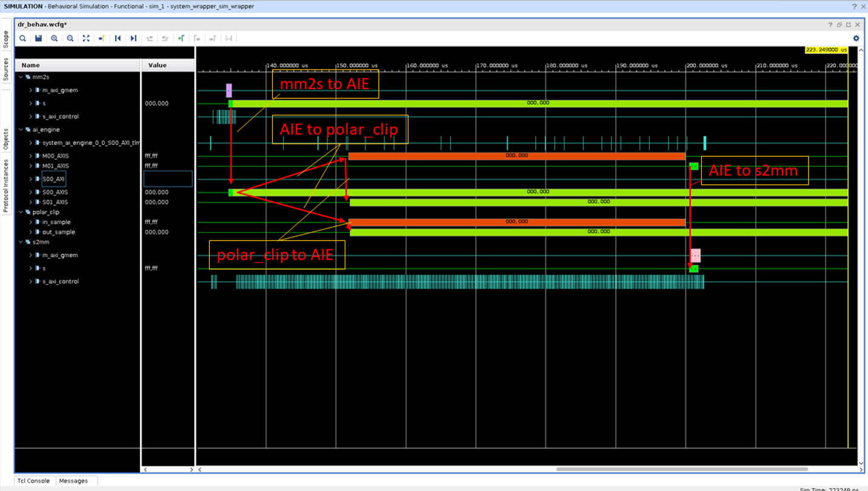Open waveform settings gear icon

click(x=856, y=38)
